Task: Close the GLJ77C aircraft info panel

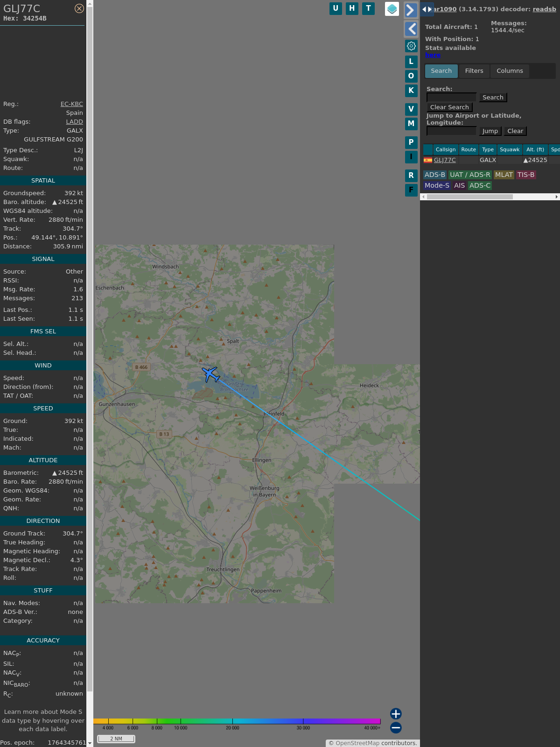Action: click(x=79, y=8)
